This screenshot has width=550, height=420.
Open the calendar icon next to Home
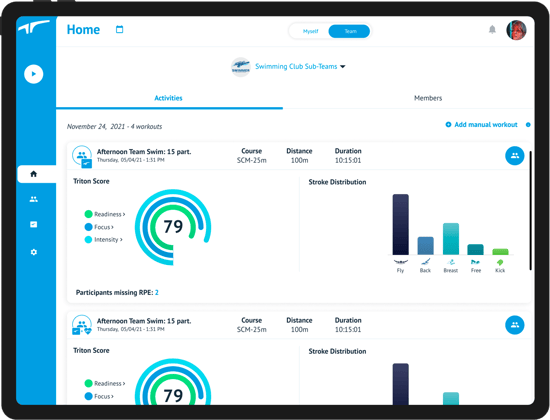tap(119, 29)
